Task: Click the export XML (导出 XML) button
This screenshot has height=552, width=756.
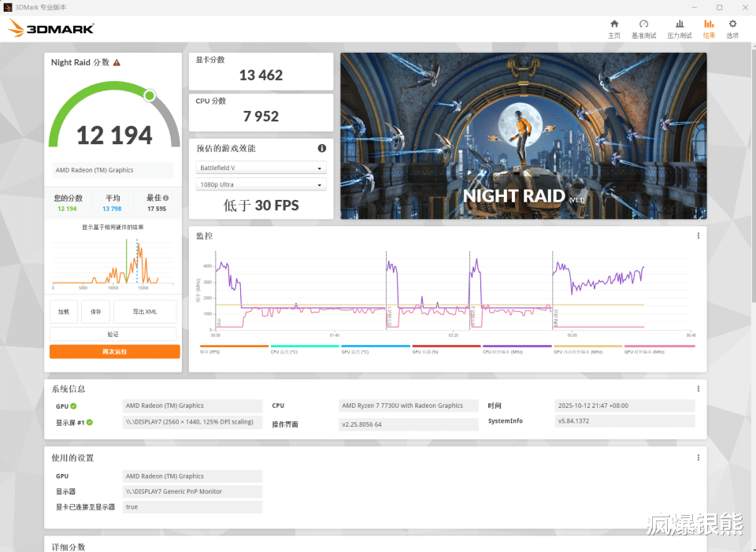Action: pyautogui.click(x=145, y=311)
